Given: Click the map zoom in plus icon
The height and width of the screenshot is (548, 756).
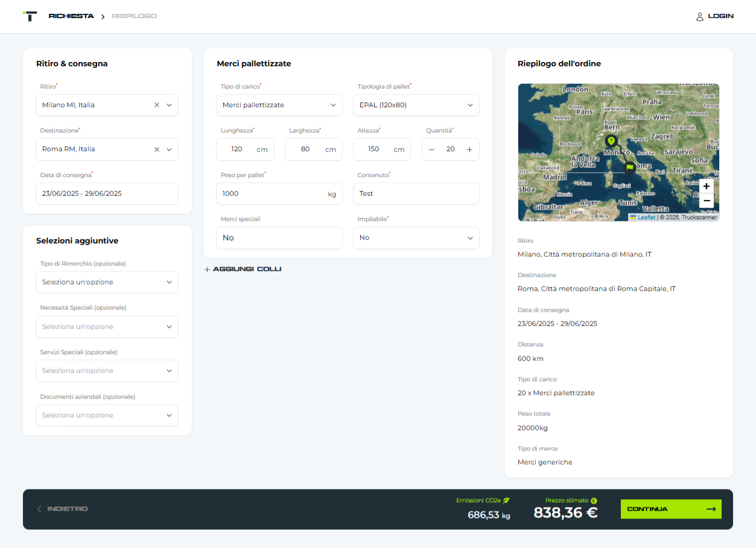Looking at the screenshot, I should click(707, 186).
